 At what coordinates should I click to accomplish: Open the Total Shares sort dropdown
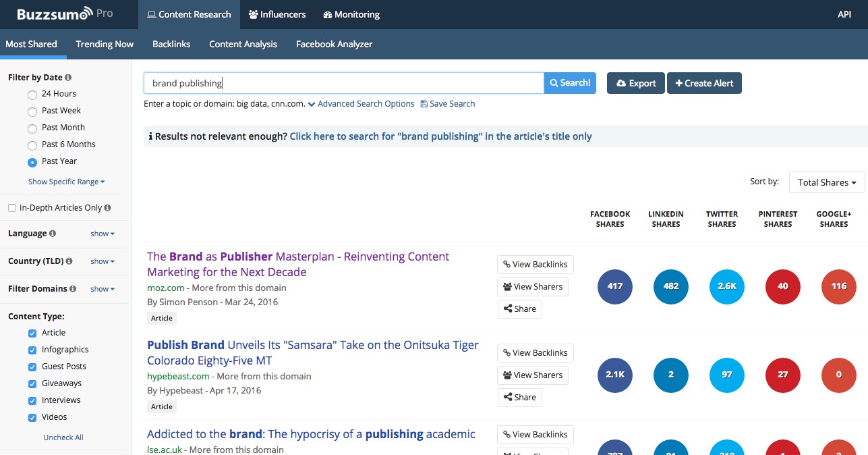pos(826,182)
